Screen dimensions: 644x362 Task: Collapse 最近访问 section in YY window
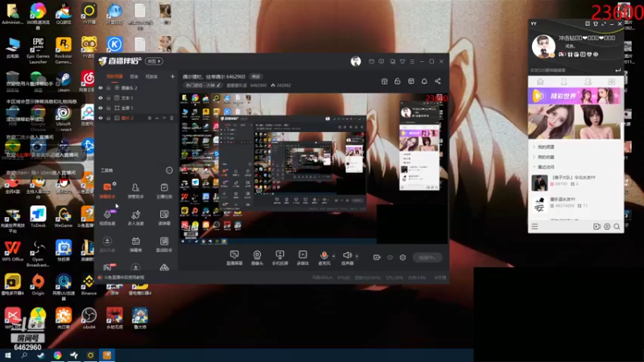click(544, 167)
